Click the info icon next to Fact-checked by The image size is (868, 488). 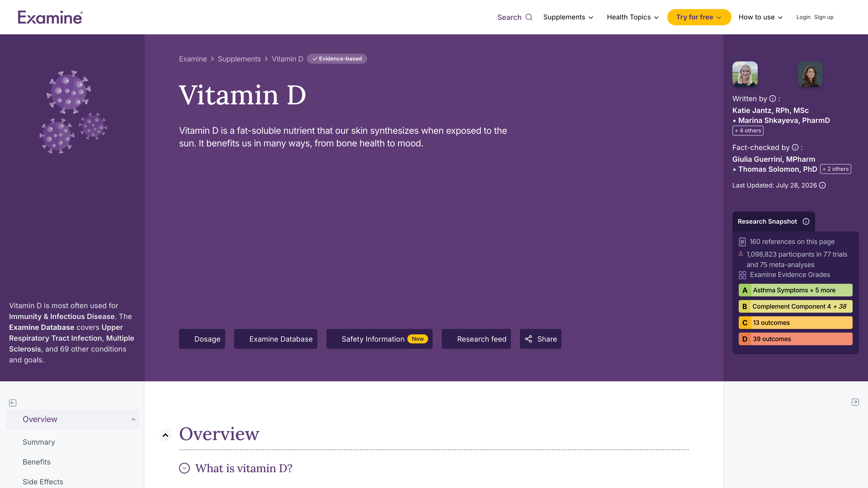coord(795,148)
